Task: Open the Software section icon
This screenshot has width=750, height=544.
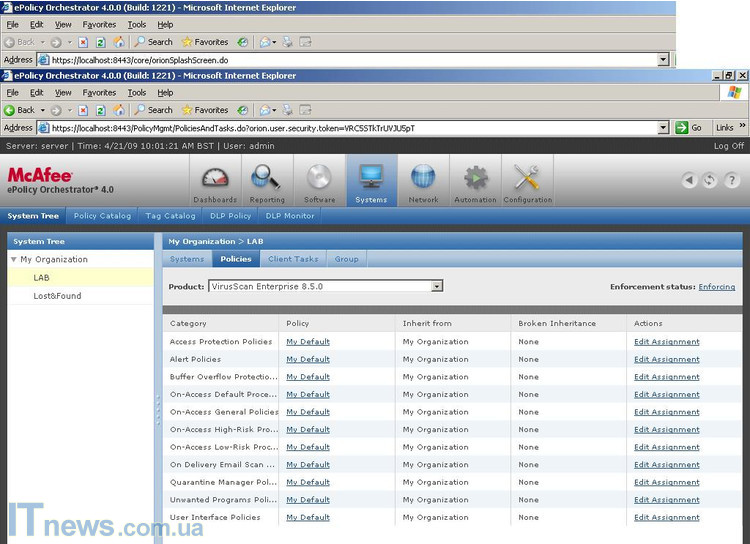Action: click(x=319, y=180)
